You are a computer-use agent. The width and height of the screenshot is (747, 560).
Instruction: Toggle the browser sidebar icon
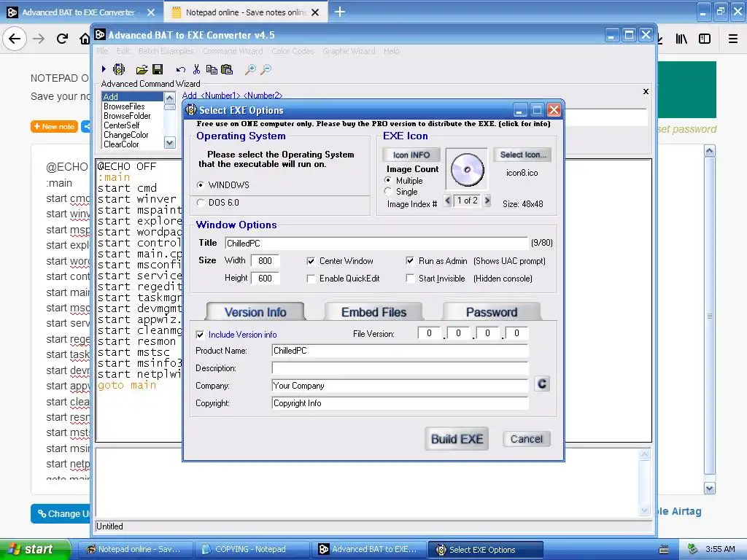(705, 39)
